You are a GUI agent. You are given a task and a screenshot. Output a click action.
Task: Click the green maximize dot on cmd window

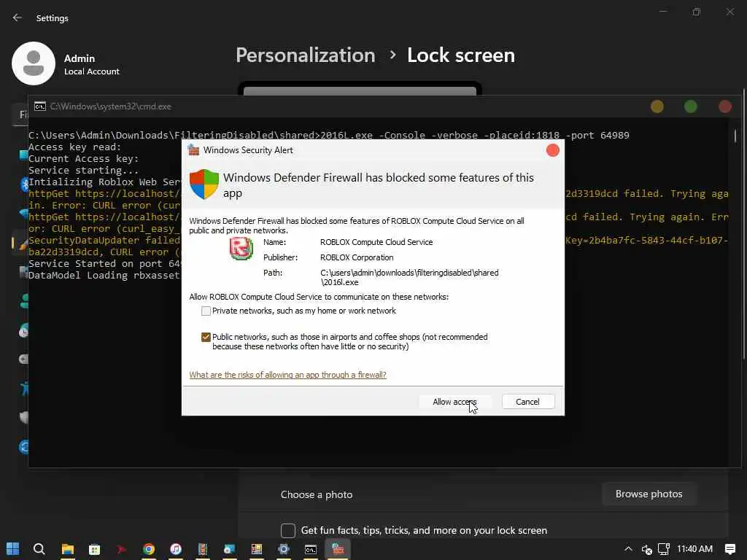point(691,106)
